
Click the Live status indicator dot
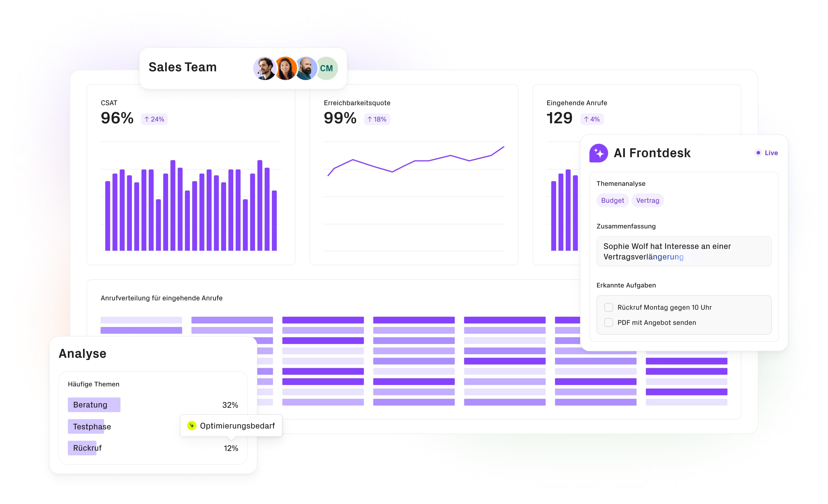(758, 153)
